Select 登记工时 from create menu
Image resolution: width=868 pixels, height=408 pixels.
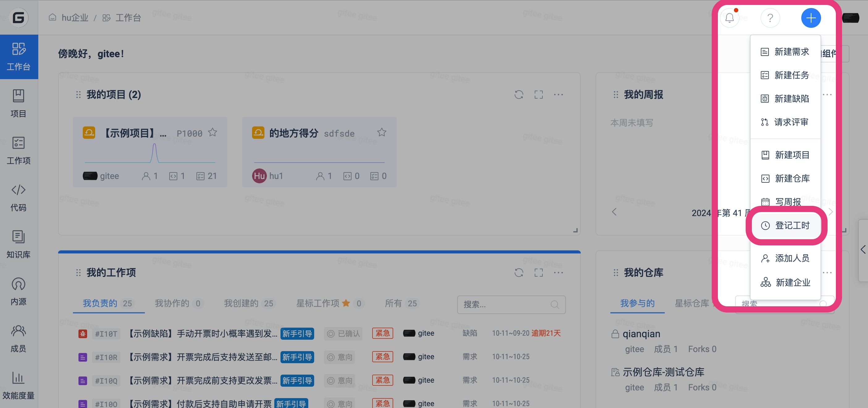pyautogui.click(x=786, y=225)
